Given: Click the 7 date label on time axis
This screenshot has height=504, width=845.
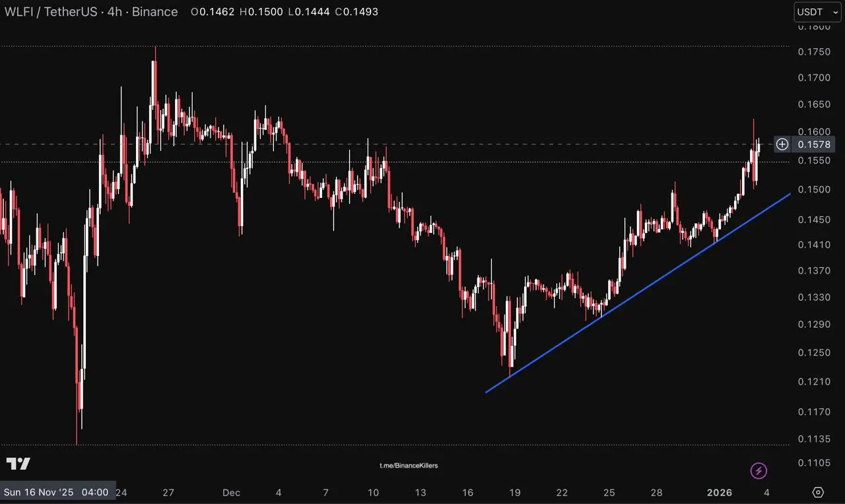Looking at the screenshot, I should pyautogui.click(x=326, y=492).
